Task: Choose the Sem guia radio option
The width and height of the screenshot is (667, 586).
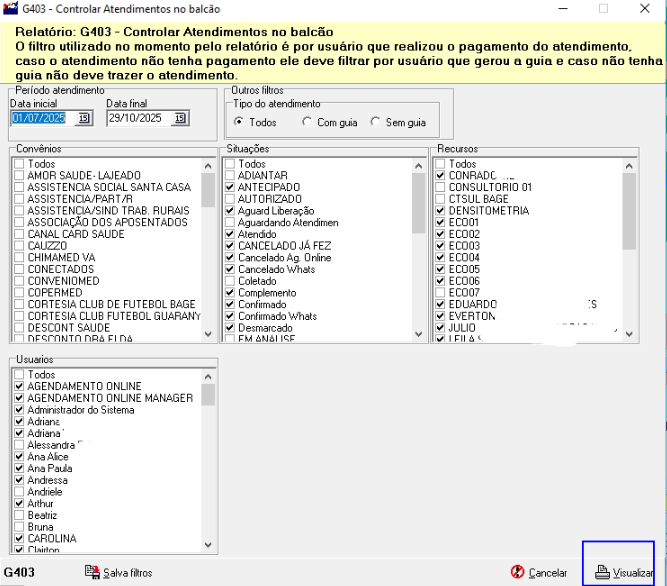Action: coord(375,122)
